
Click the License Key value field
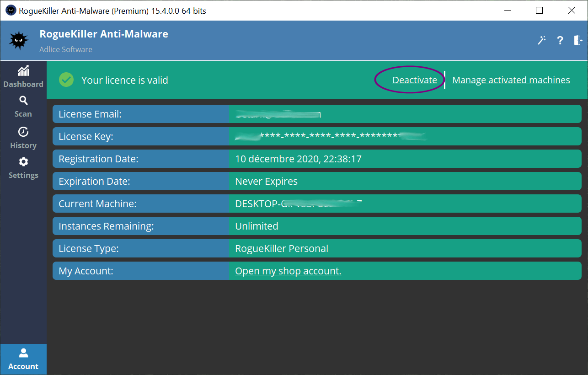pos(405,136)
